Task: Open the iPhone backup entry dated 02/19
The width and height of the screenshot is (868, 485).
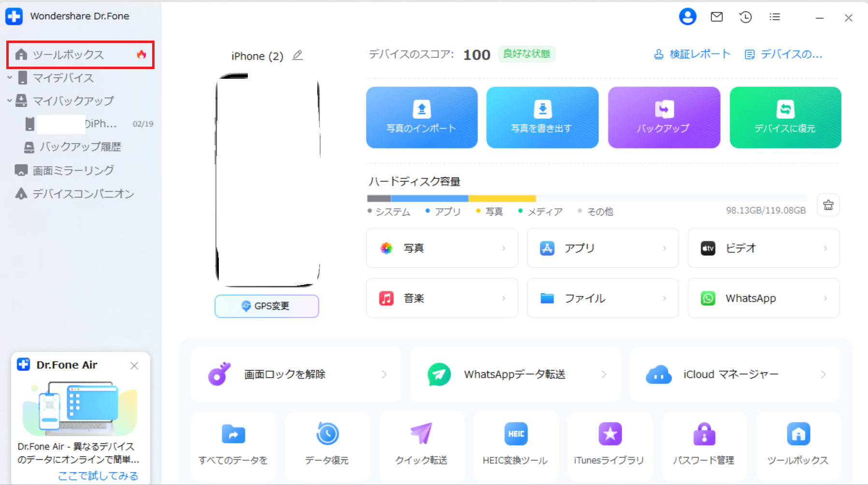Action: point(89,124)
